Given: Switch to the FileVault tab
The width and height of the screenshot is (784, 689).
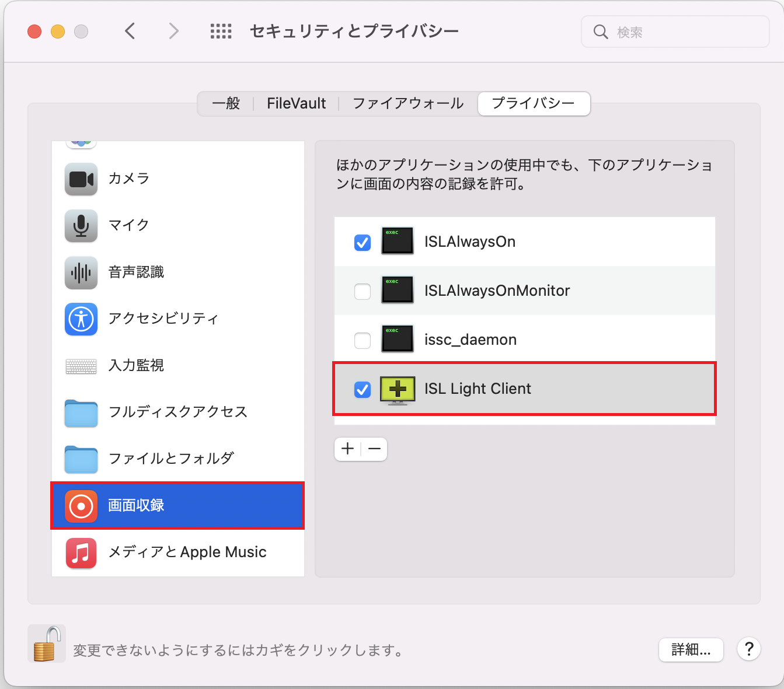Looking at the screenshot, I should (297, 103).
